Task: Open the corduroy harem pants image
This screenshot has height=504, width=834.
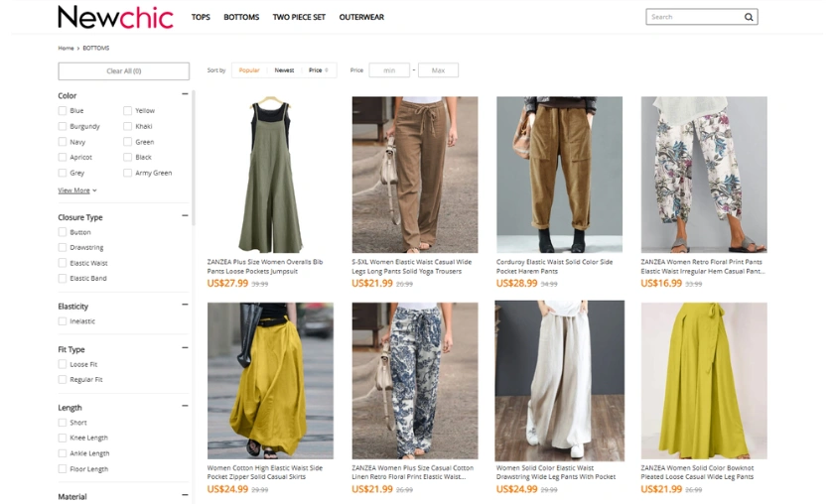Action: click(560, 175)
